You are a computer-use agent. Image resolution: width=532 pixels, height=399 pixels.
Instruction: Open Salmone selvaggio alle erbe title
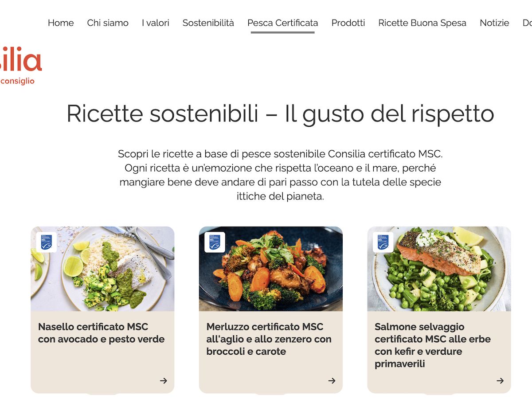[x=433, y=345]
